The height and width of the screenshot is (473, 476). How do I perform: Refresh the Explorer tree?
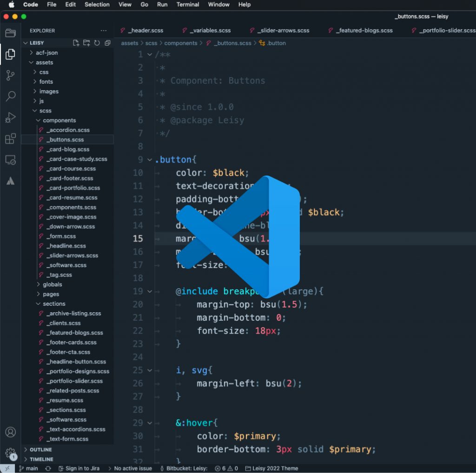coord(97,43)
